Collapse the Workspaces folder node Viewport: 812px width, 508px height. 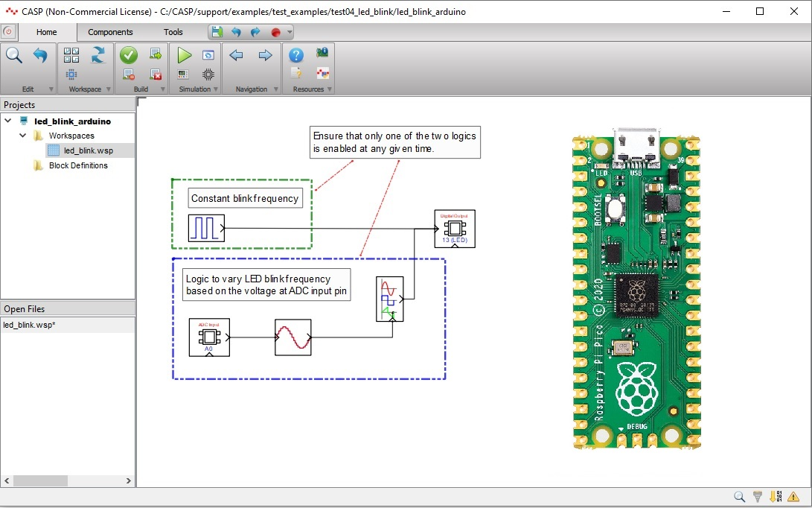23,136
